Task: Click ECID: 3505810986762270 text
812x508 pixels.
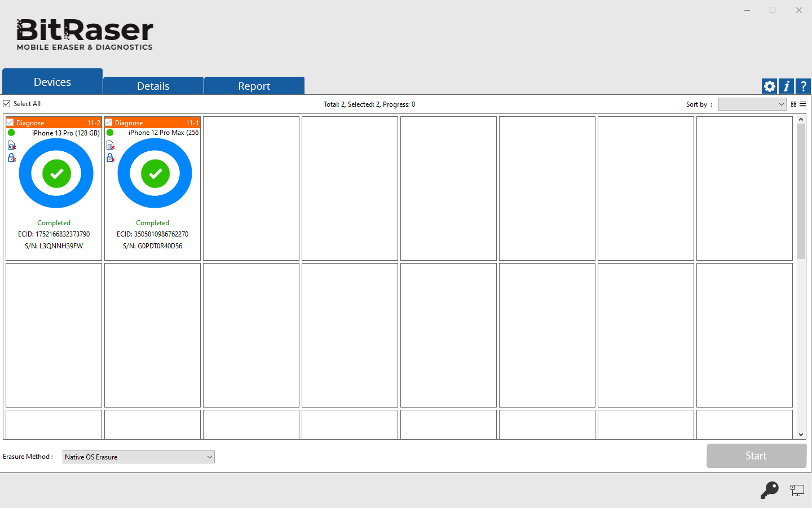Action: [153, 234]
